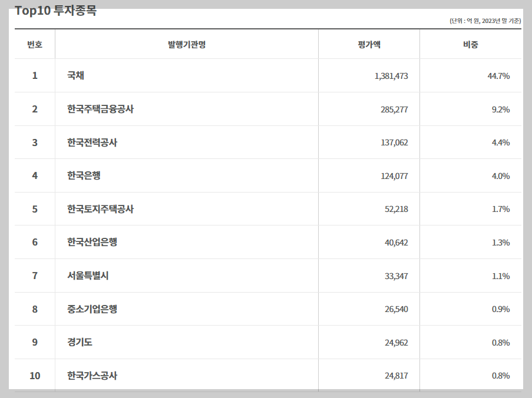Click the valuation '33,347'
Viewport: 532px width, 398px height.
point(396,276)
